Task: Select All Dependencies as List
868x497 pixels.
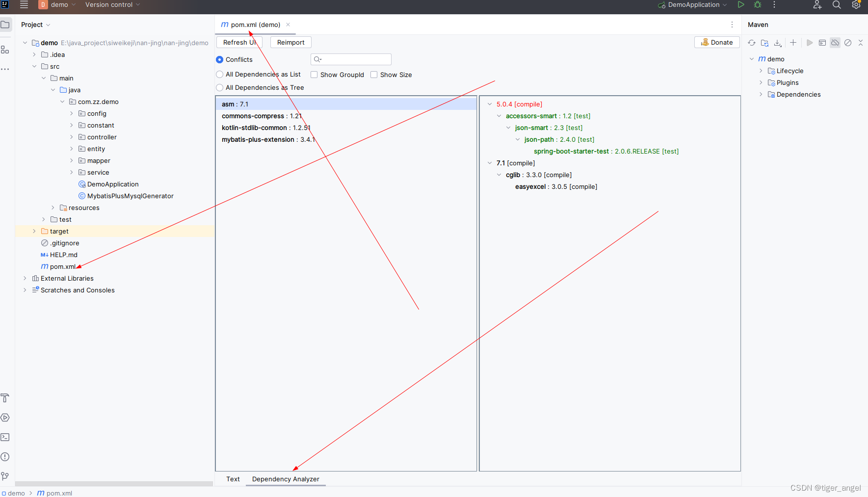Action: (220, 75)
